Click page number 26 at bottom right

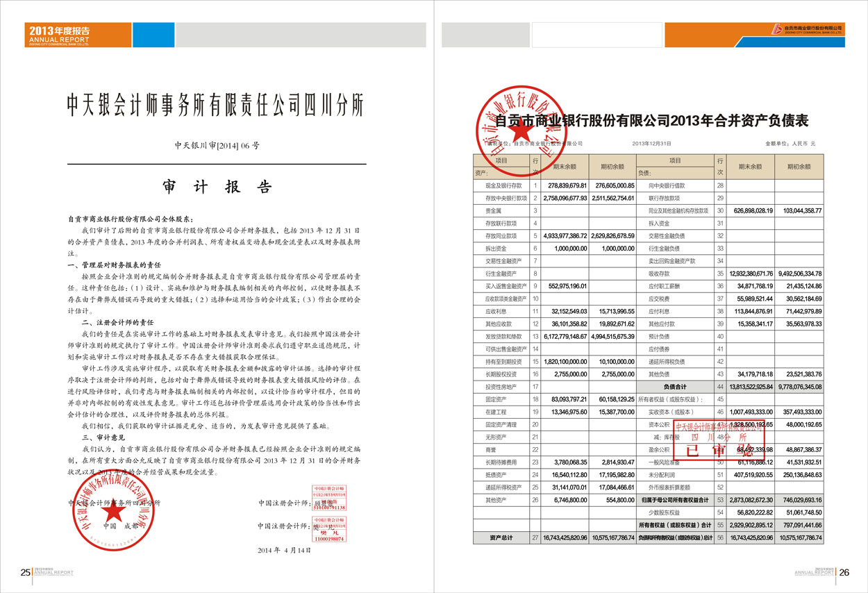(x=844, y=573)
